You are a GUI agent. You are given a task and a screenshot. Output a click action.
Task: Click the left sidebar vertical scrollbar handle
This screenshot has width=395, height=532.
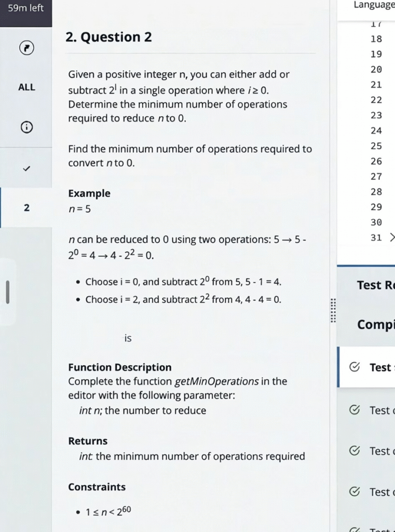7,291
